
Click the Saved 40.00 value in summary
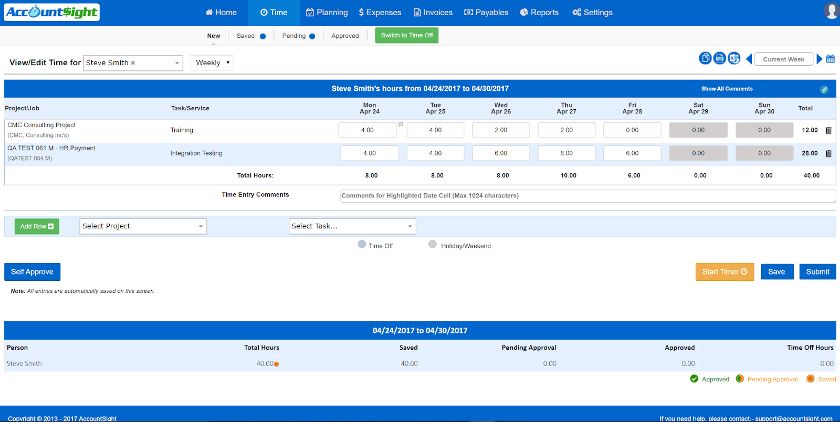pyautogui.click(x=409, y=364)
